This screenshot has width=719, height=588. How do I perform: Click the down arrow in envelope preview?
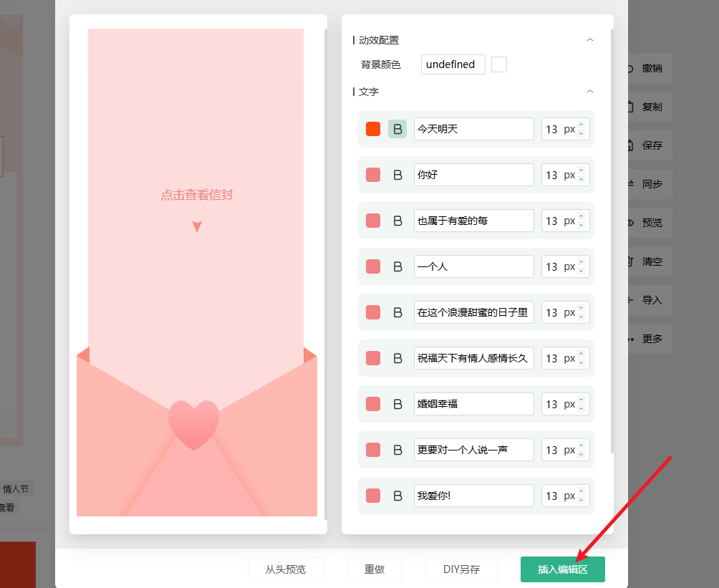tap(197, 226)
